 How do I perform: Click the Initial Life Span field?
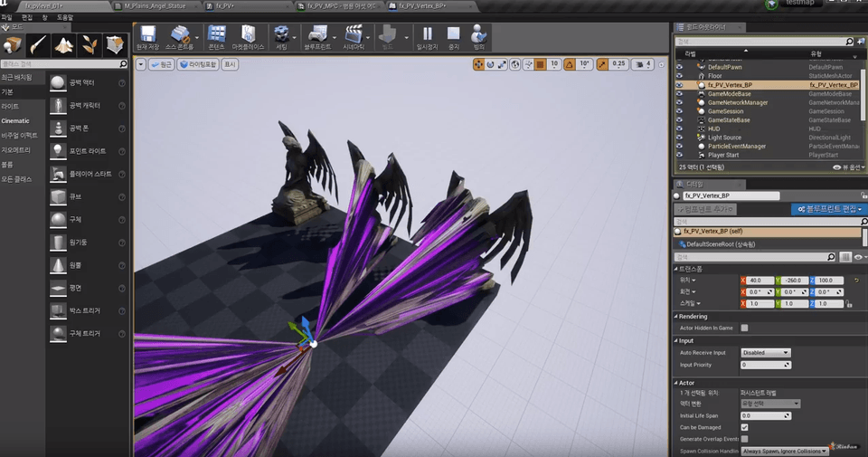[x=766, y=416]
